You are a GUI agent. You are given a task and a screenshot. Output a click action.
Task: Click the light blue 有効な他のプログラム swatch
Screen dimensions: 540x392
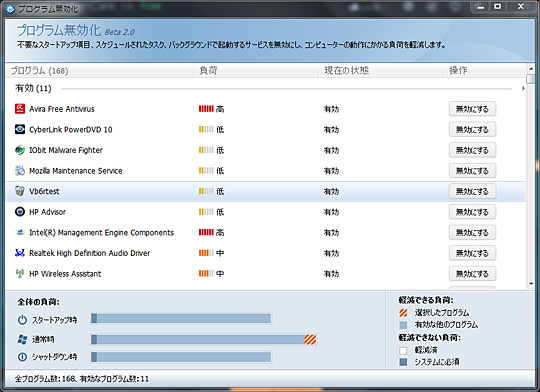click(x=403, y=325)
